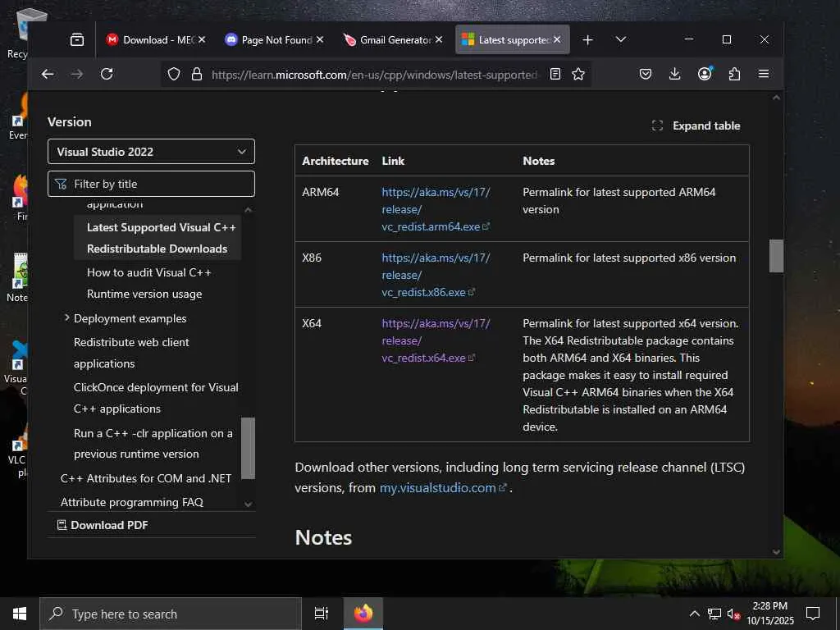This screenshot has width=840, height=630.
Task: Open Attribute programming FAQ
Action: click(132, 502)
